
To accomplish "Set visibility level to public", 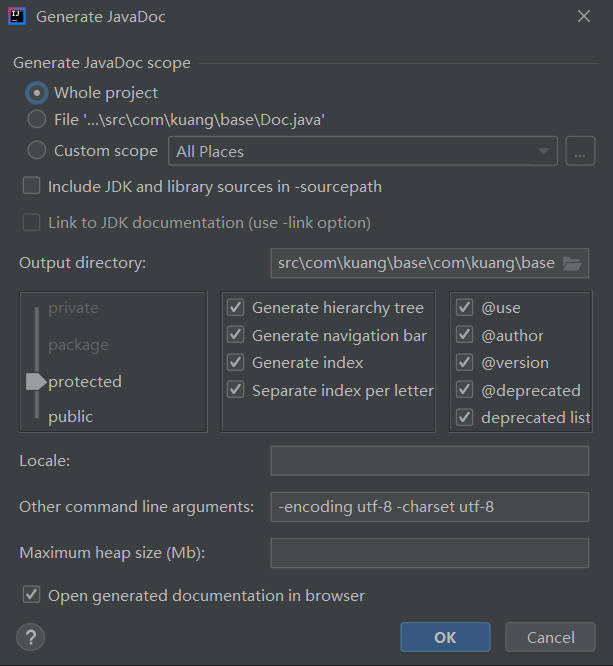I will [71, 417].
